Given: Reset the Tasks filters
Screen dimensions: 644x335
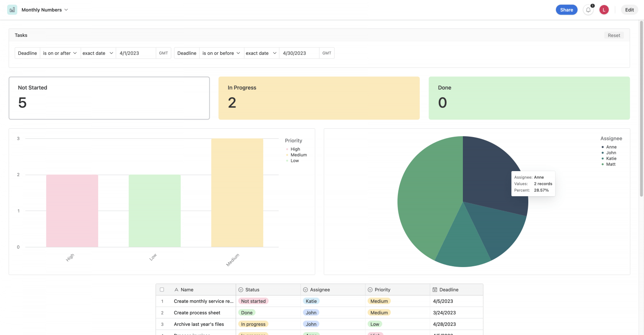Looking at the screenshot, I should [x=613, y=35].
